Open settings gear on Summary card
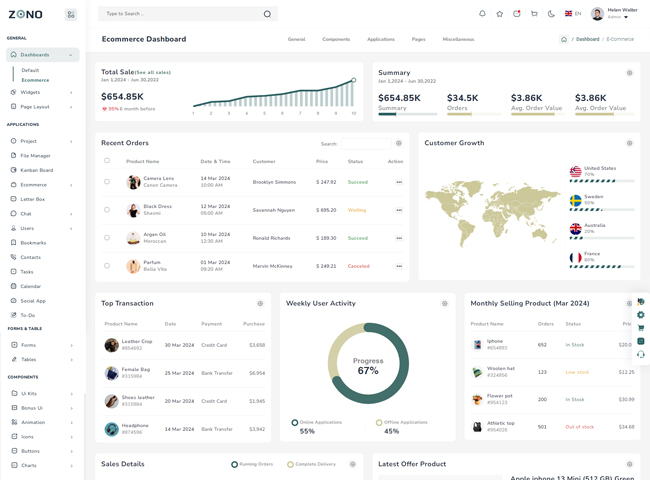The width and height of the screenshot is (650, 480). 629,73
